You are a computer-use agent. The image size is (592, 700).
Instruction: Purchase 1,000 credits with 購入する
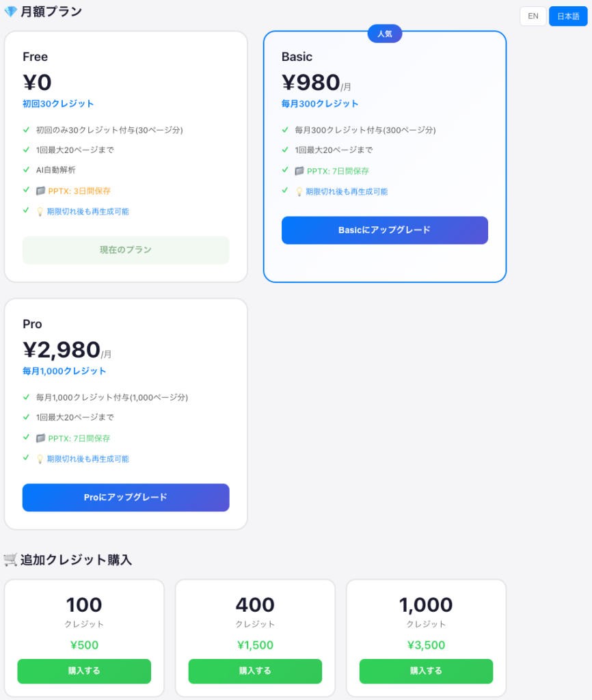point(426,671)
